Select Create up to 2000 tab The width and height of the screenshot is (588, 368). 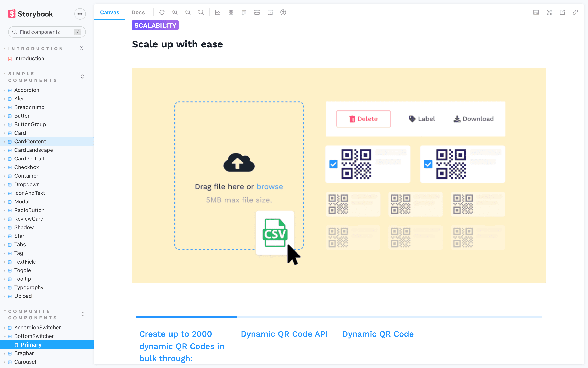pos(182,346)
